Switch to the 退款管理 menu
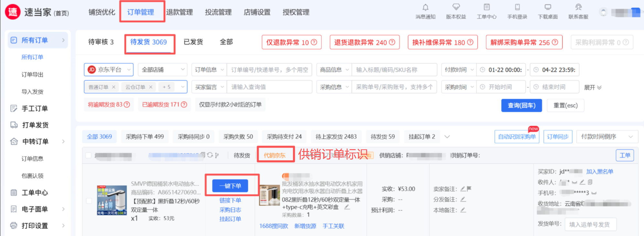 tap(179, 12)
